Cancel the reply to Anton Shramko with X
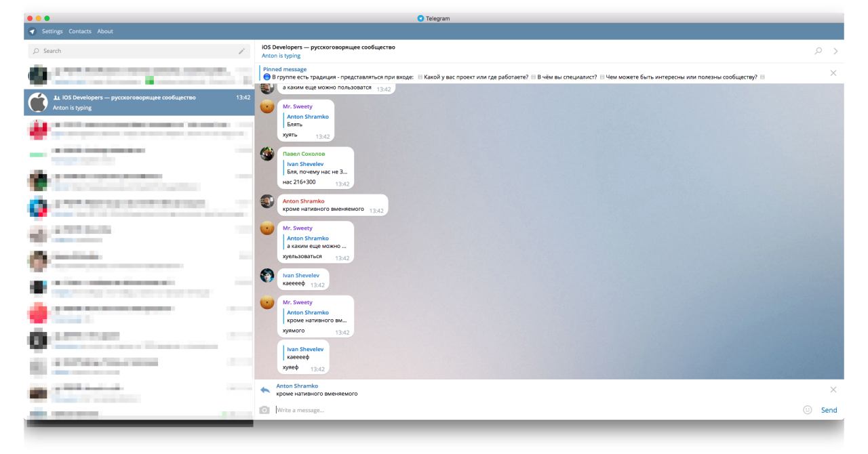868x454 pixels. [x=833, y=390]
